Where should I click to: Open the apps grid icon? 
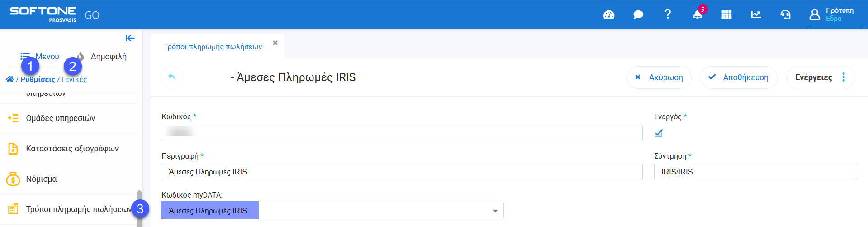726,15
